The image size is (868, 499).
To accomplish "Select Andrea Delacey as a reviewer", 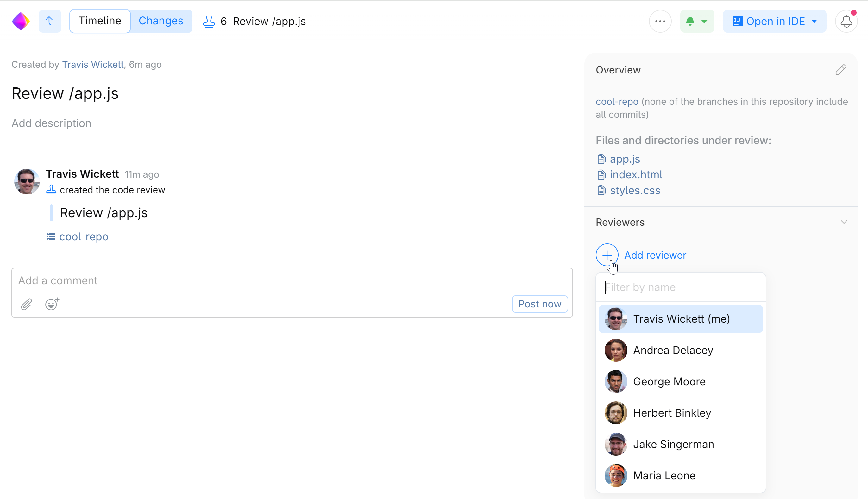I will [673, 350].
